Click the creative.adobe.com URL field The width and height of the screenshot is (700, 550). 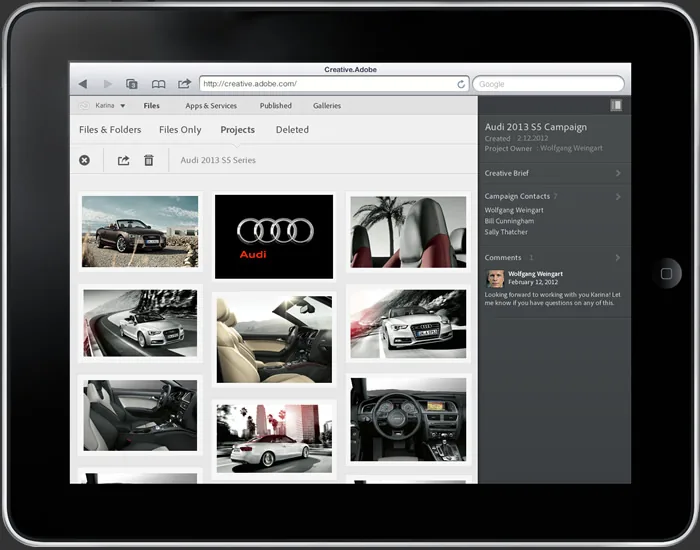click(x=334, y=83)
